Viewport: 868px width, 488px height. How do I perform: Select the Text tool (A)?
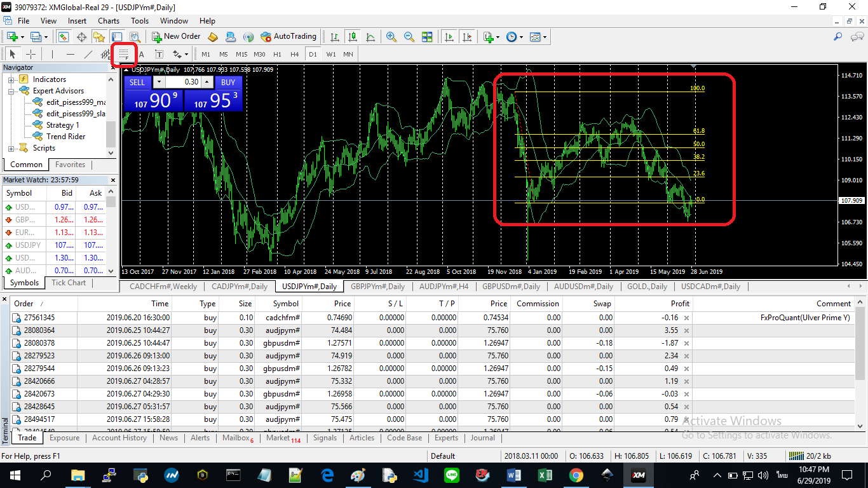[141, 54]
